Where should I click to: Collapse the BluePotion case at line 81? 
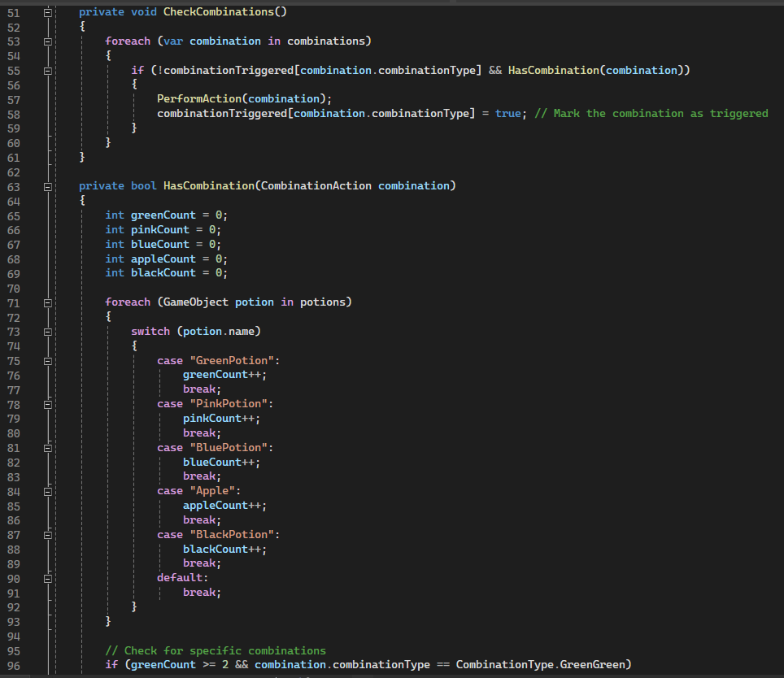coord(48,448)
